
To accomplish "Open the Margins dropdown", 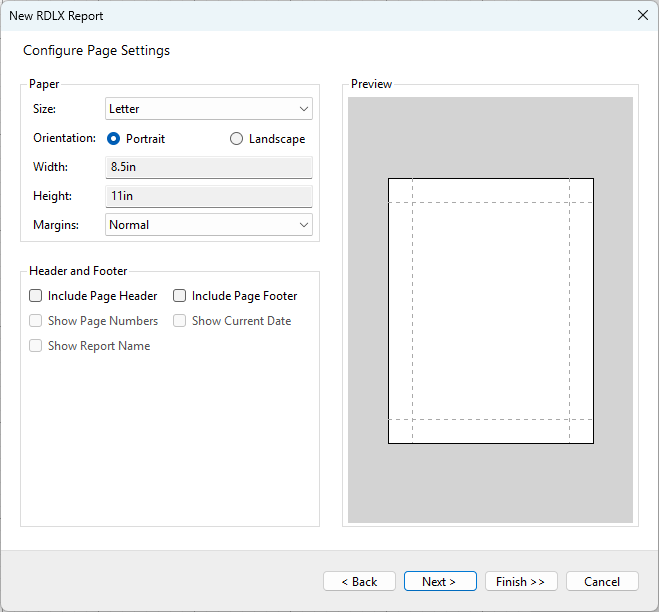I will tap(209, 225).
